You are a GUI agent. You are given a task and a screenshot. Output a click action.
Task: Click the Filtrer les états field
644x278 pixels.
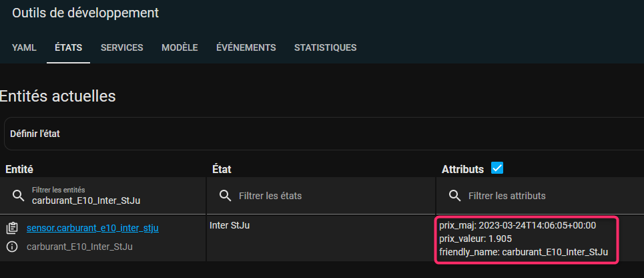320,195
